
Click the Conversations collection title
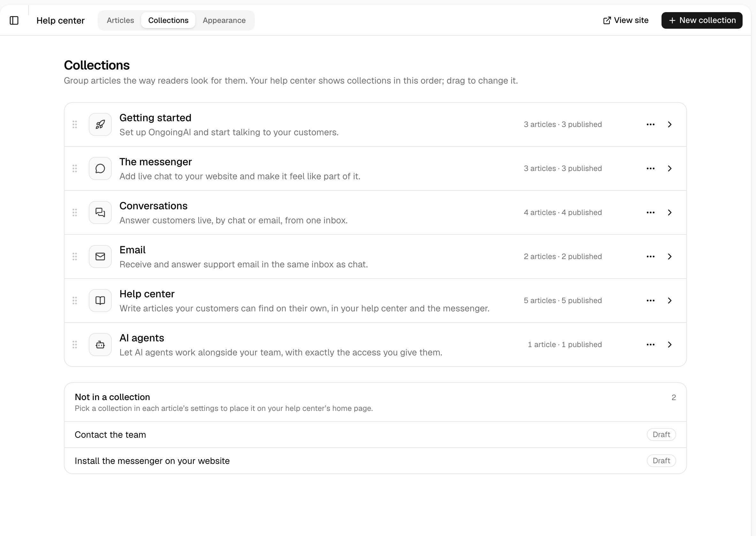click(x=153, y=206)
